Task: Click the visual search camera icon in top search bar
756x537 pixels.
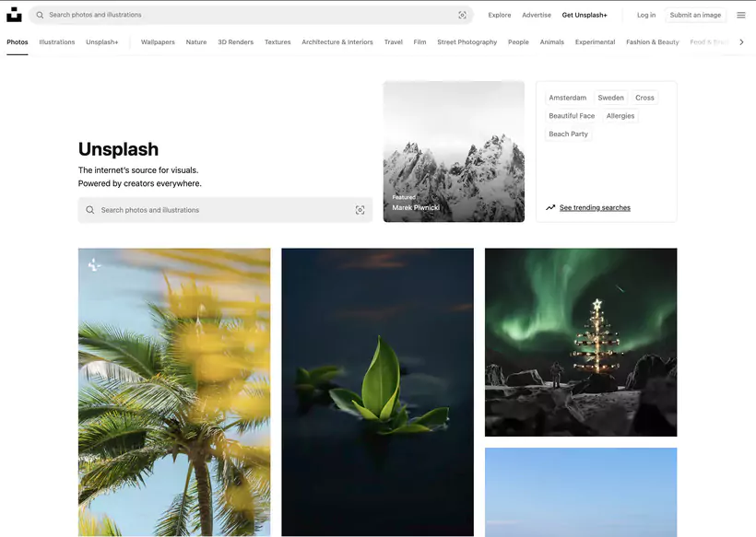Action: 462,15
